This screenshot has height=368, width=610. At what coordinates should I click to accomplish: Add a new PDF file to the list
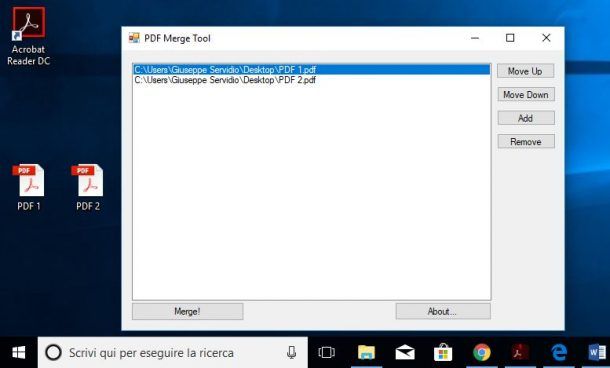(x=526, y=118)
